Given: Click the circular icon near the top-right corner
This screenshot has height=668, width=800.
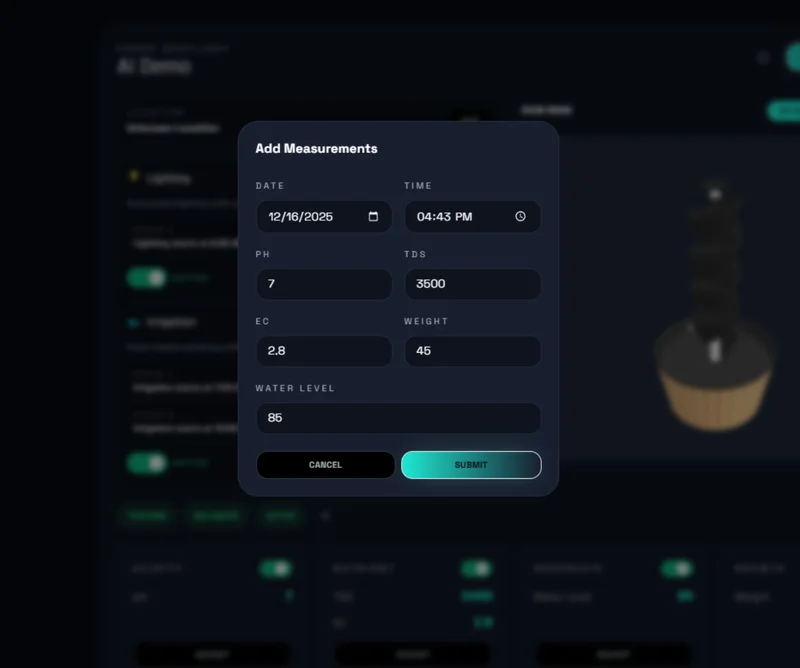Looking at the screenshot, I should (762, 57).
